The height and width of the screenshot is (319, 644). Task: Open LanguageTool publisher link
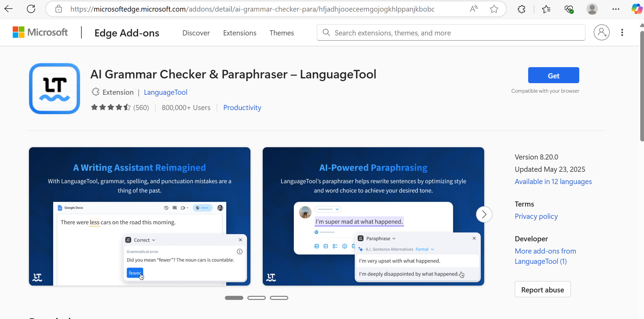pyautogui.click(x=166, y=92)
